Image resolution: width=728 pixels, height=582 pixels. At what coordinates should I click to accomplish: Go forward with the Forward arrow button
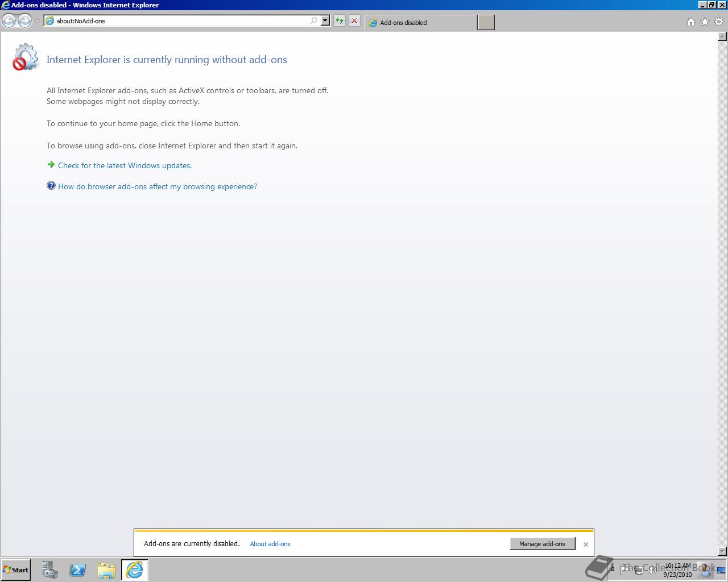[24, 21]
